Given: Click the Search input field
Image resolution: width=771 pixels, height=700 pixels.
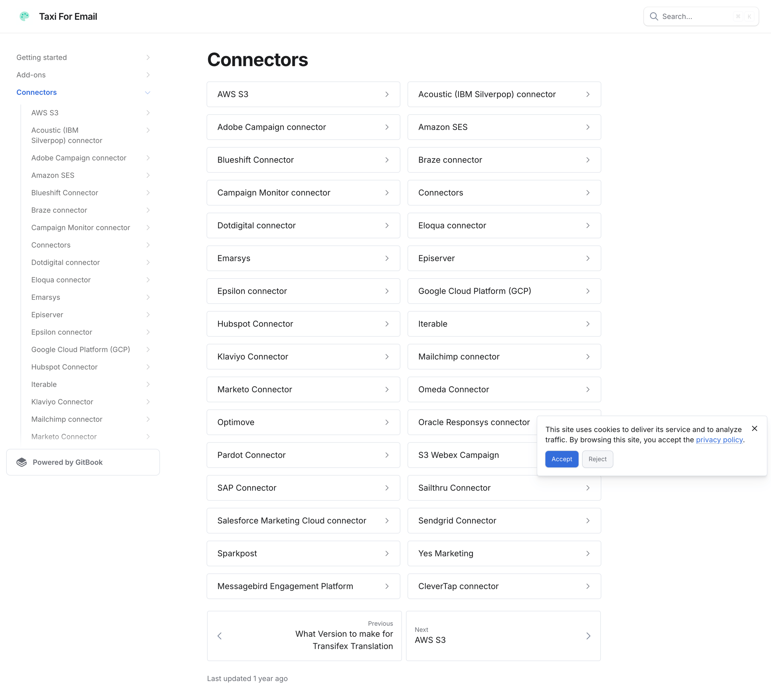Looking at the screenshot, I should point(701,16).
